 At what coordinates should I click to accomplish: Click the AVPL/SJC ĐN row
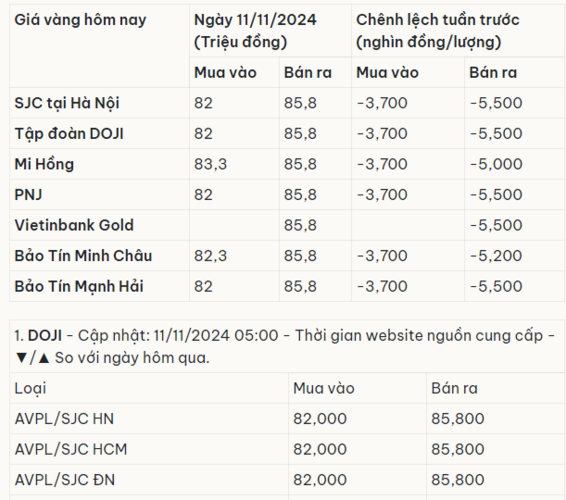(287, 480)
